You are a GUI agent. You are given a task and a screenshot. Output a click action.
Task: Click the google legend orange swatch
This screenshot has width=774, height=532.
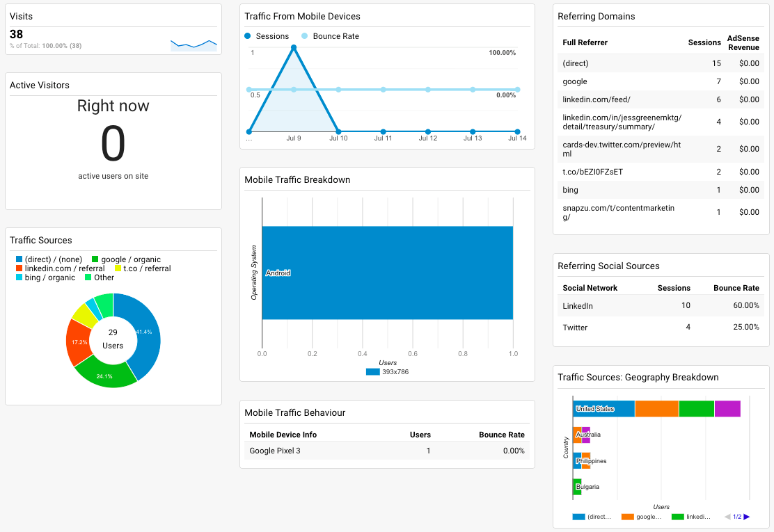click(627, 517)
